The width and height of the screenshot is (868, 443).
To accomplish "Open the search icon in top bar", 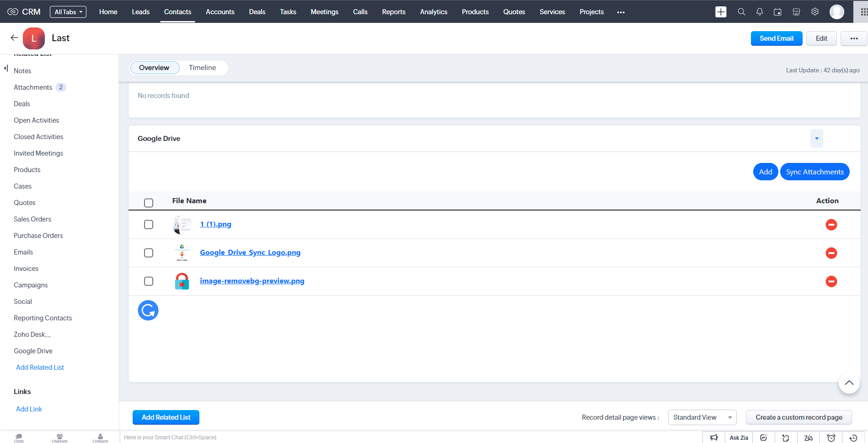I will 741,12.
